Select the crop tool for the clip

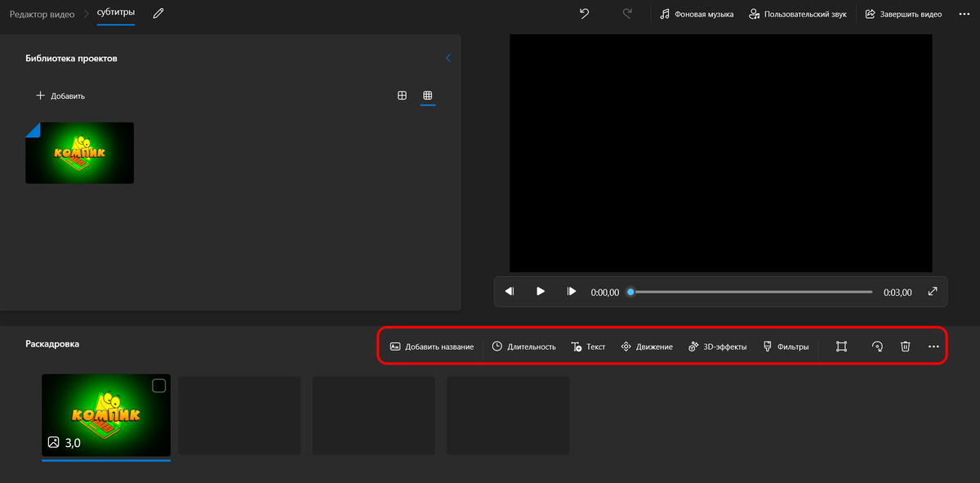(841, 346)
